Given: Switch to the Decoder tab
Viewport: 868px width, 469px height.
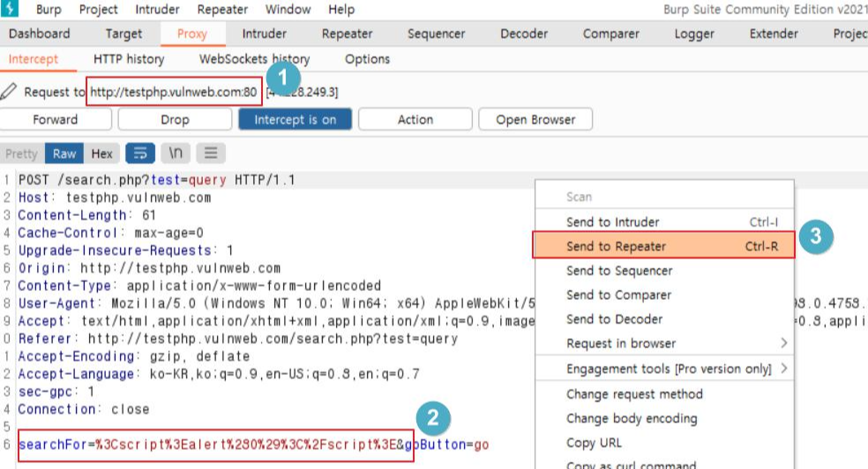Looking at the screenshot, I should [x=524, y=33].
